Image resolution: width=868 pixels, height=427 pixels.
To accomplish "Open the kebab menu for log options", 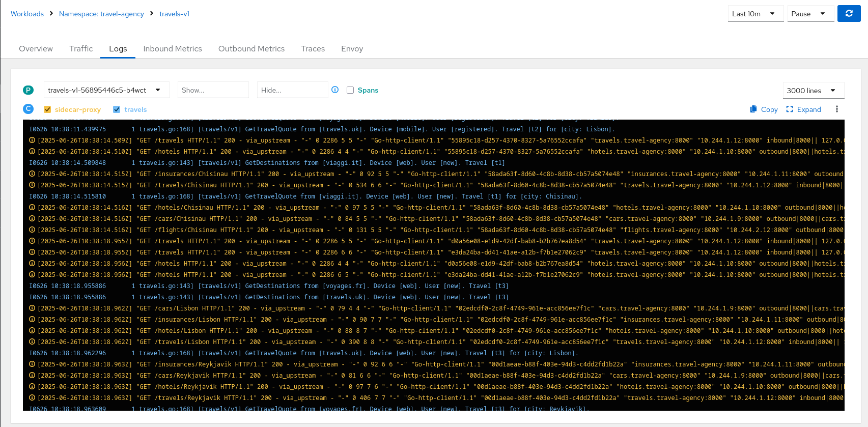I will 836,109.
